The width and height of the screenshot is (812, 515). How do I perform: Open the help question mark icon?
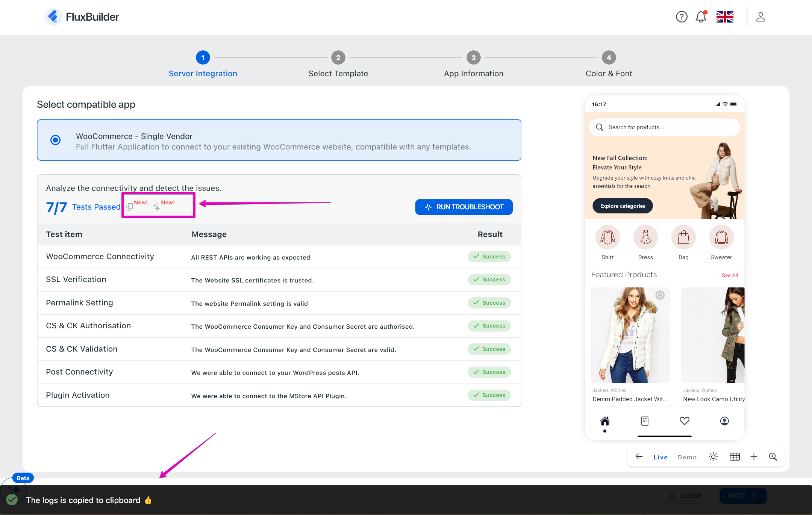[x=681, y=17]
